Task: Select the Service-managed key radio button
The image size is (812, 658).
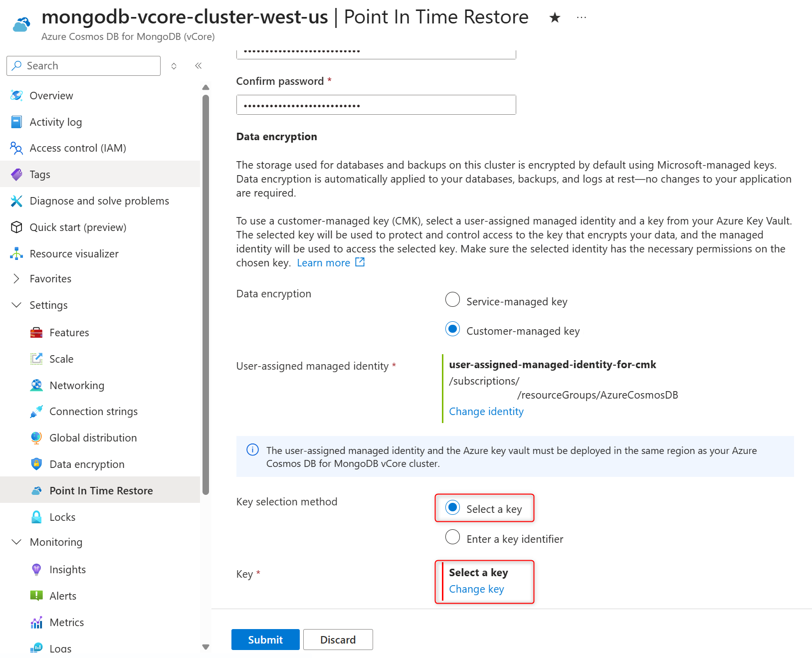Action: (452, 300)
